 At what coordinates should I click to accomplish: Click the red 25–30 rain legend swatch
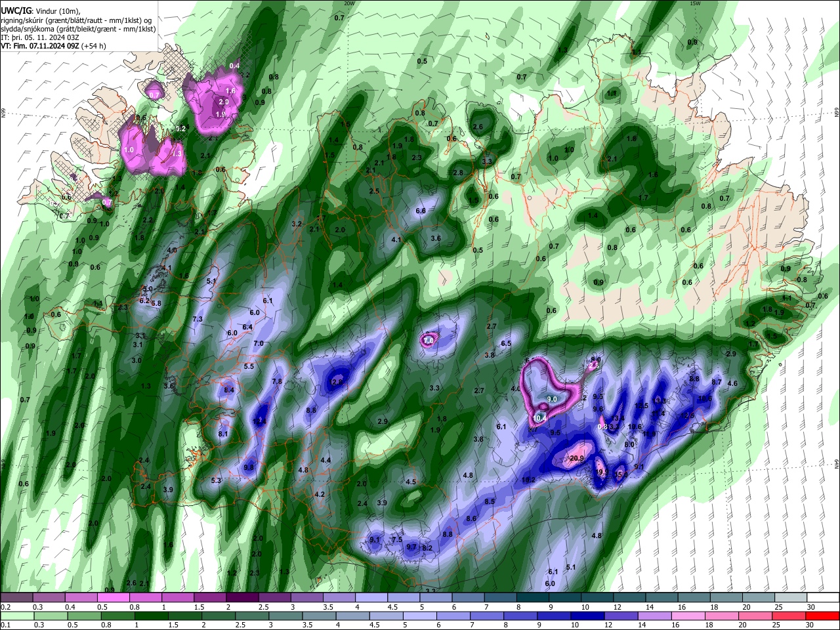click(x=789, y=616)
